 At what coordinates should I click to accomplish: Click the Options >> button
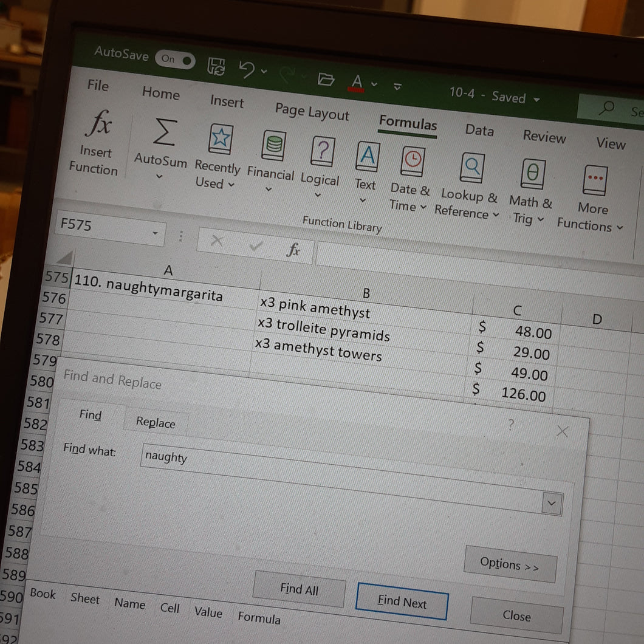510,564
